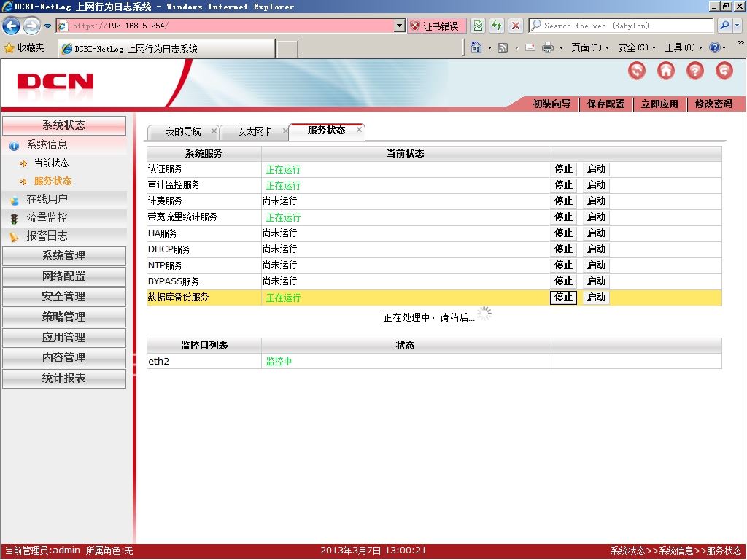This screenshot has height=560, width=747.
Task: Open 报警日志 in the sidebar
Action: pos(47,236)
